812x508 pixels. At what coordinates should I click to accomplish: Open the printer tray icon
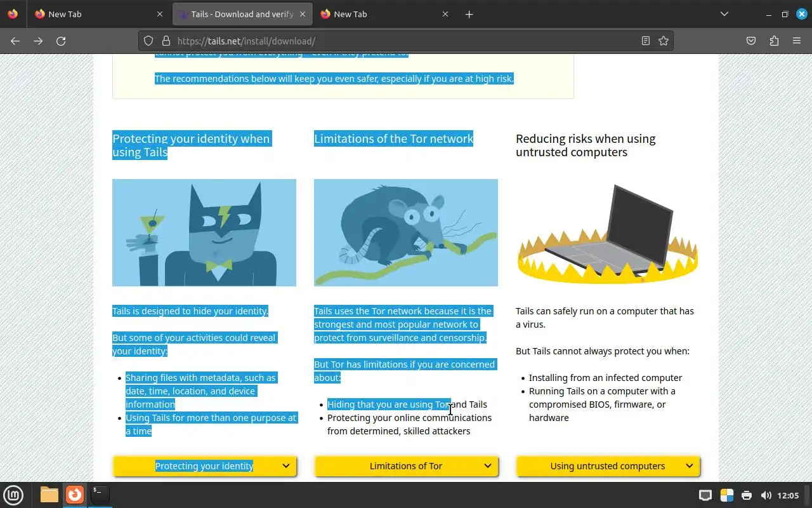click(747, 495)
